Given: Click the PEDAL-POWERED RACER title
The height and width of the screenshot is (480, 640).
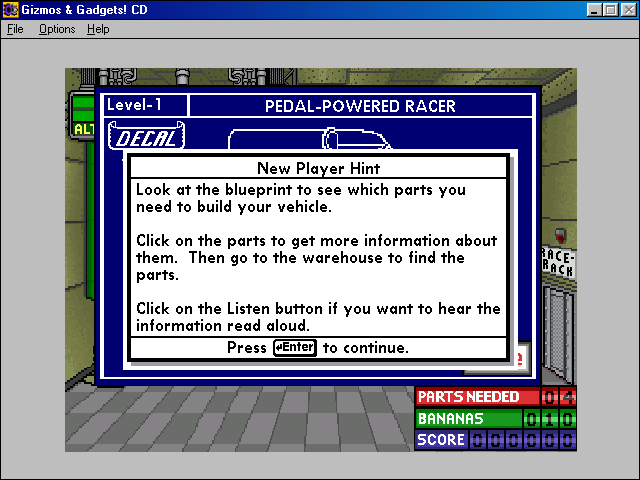Looking at the screenshot, I should (x=360, y=106).
